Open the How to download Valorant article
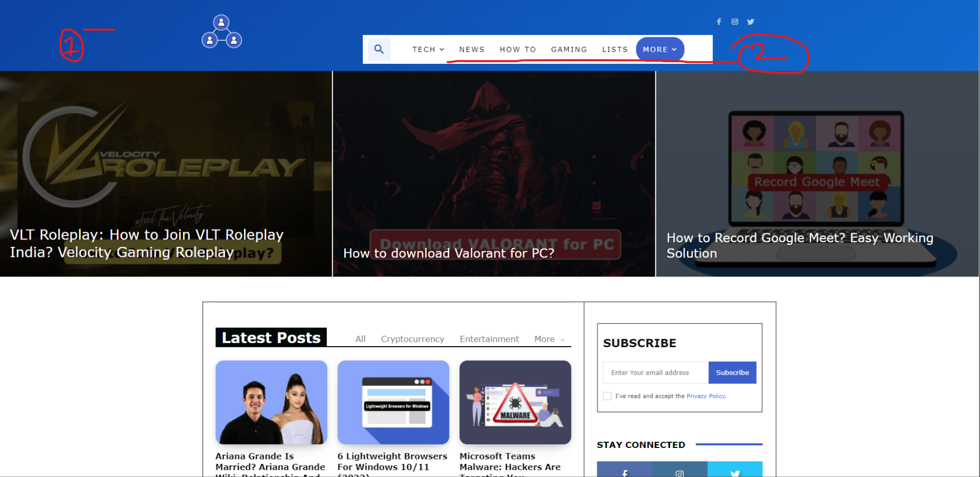The width and height of the screenshot is (980, 477). point(449,254)
